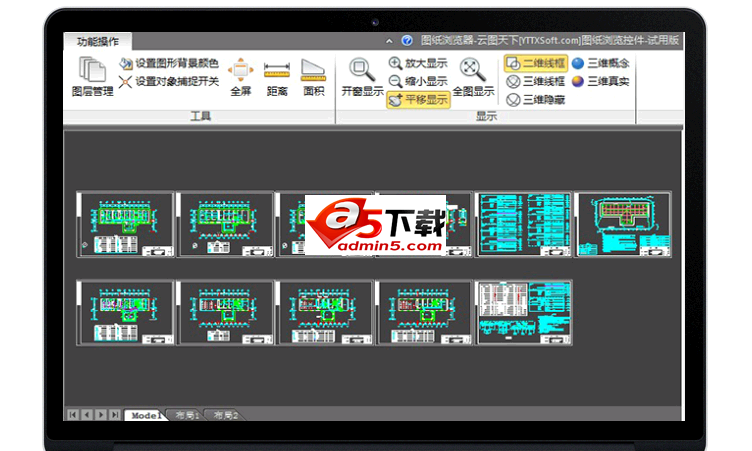Image resolution: width=752 pixels, height=451 pixels.
Task: Click 放大显示 zoom in
Action: [418, 63]
